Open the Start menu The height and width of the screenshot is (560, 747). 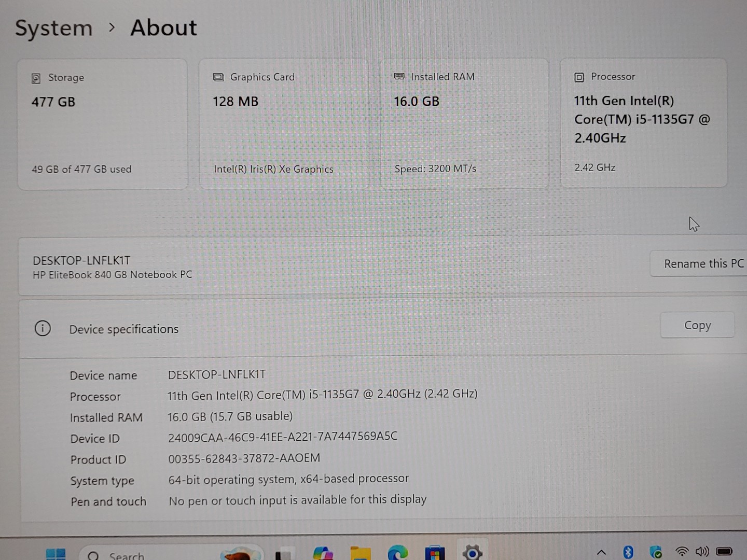coord(56,554)
